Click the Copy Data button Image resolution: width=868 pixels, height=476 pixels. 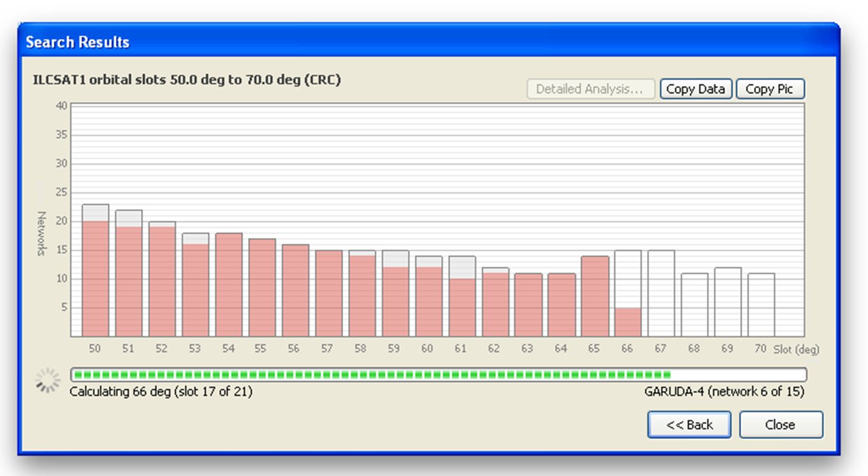click(x=696, y=89)
